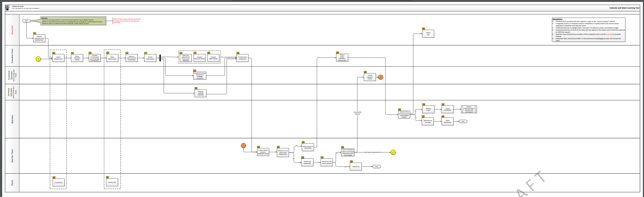Click End terminator in Selection Team lane

coord(377,166)
